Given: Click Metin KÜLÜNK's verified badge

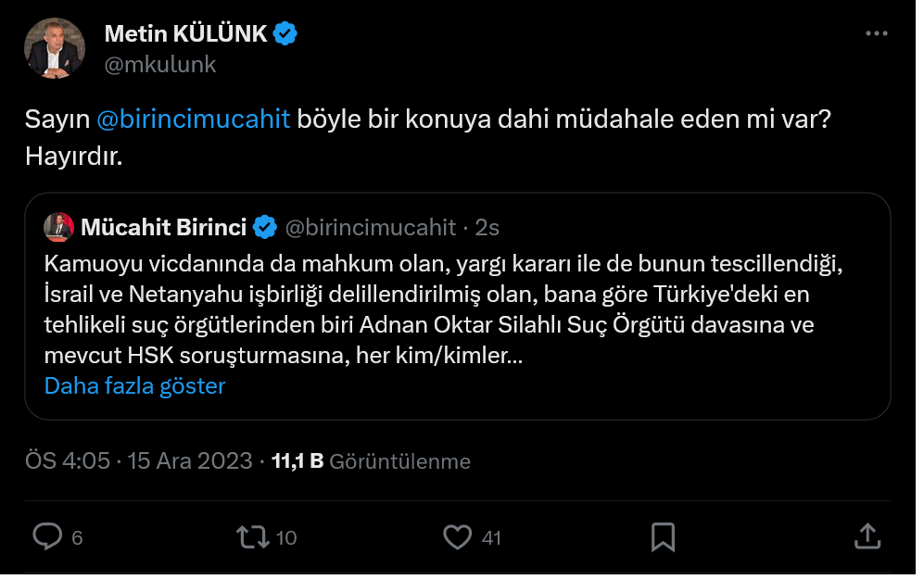Looking at the screenshot, I should click(284, 31).
